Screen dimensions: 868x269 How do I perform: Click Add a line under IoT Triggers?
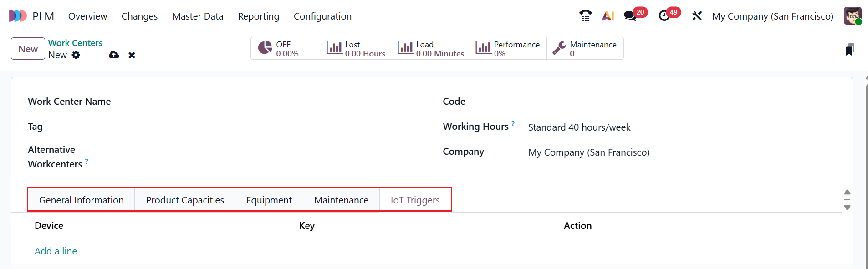56,251
